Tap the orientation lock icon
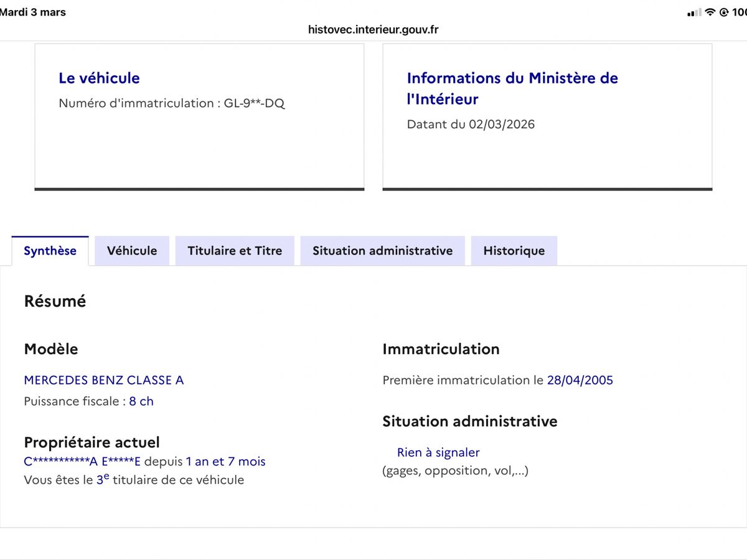 point(725,12)
